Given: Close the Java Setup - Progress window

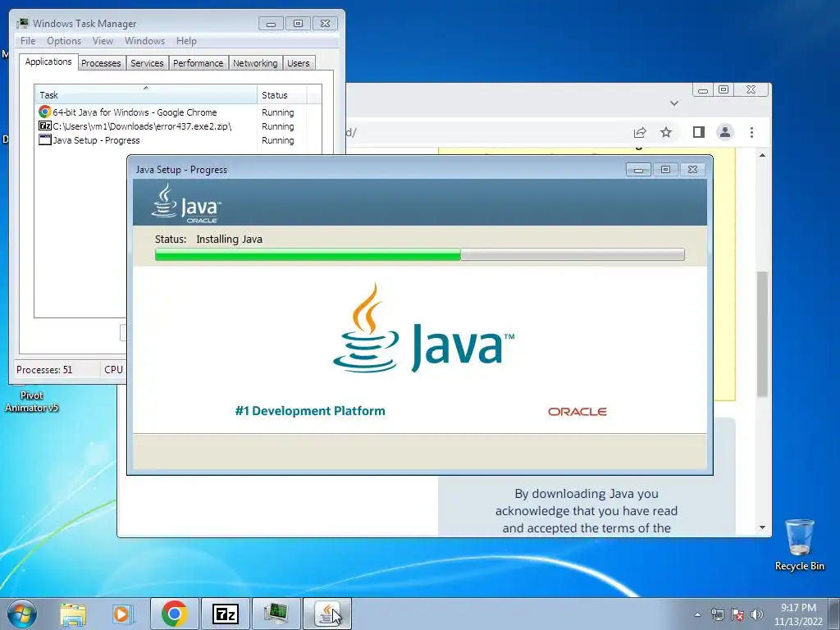Looking at the screenshot, I should (692, 170).
